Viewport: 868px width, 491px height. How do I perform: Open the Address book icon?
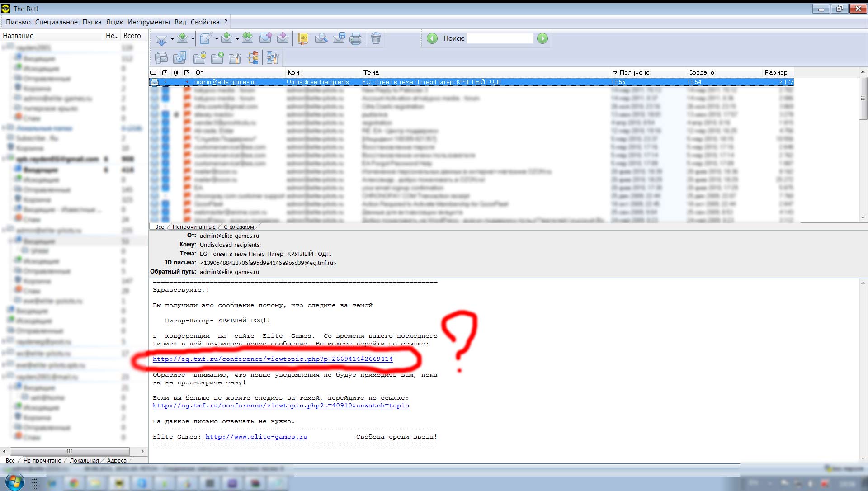303,39
